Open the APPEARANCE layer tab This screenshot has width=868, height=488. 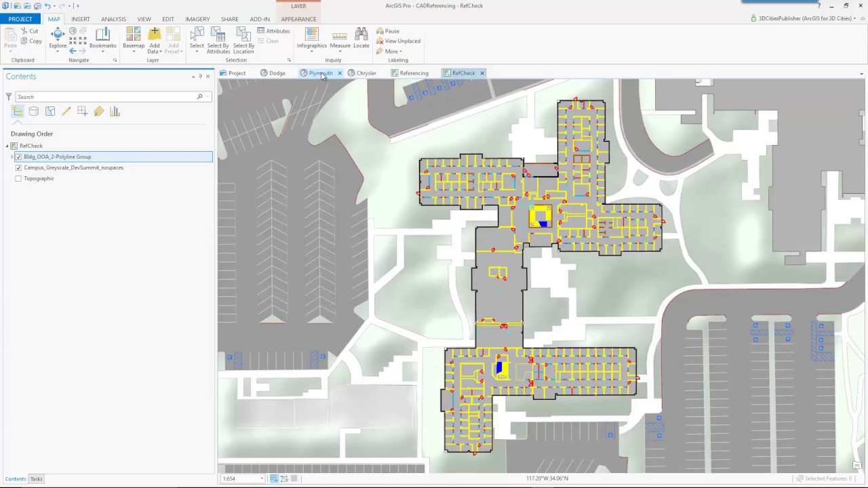tap(298, 19)
